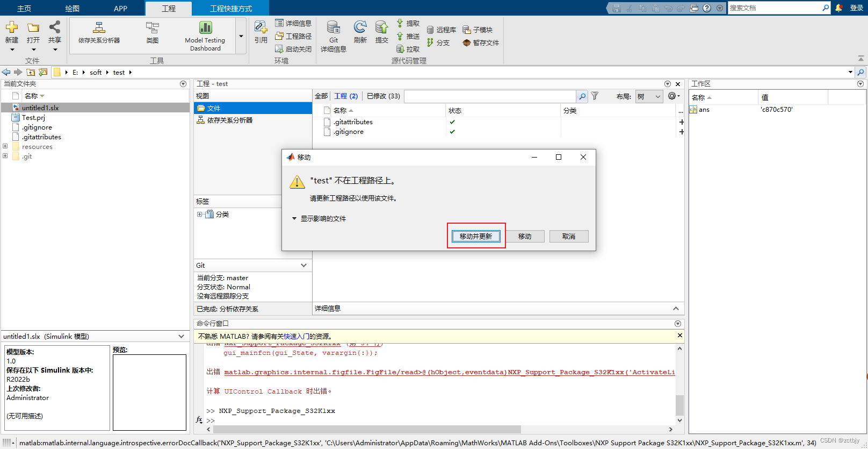The width and height of the screenshot is (868, 449).
Task: Select .gitattributes row in project files
Action: 500,122
